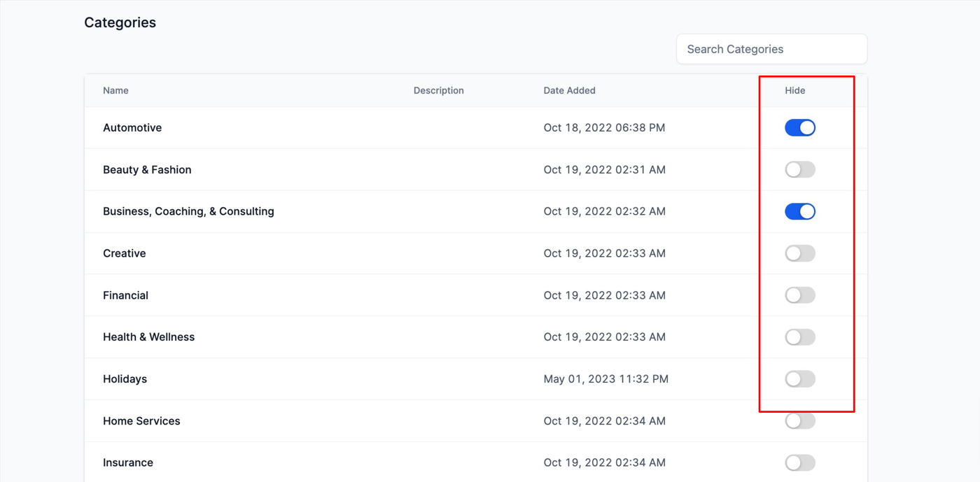Screen dimensions: 980x482
Task: Open the Automotive category
Action: (132, 127)
